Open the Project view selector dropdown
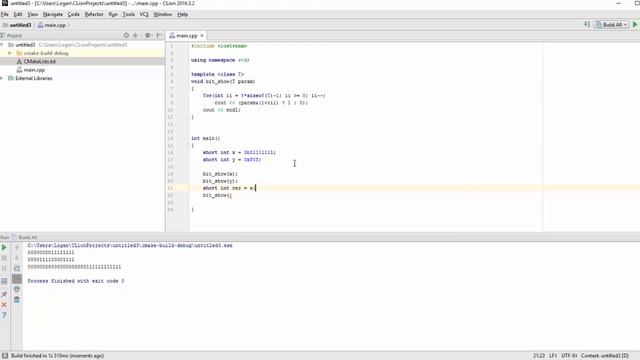 tap(11, 36)
